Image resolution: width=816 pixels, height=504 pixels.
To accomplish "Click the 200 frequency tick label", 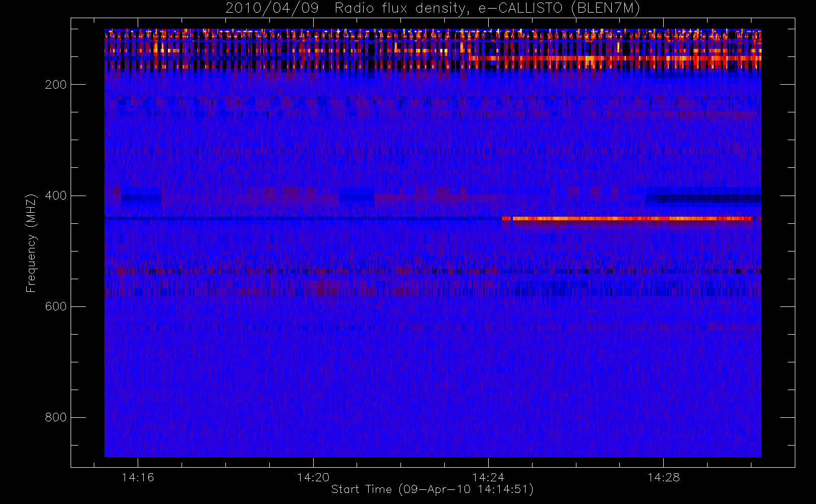I will coord(55,85).
